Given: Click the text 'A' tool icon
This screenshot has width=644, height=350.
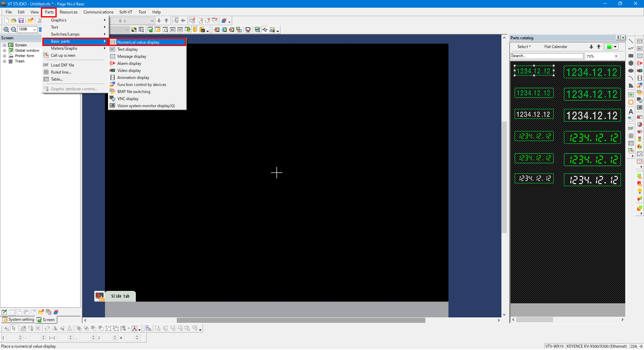Looking at the screenshot, I should [631, 111].
